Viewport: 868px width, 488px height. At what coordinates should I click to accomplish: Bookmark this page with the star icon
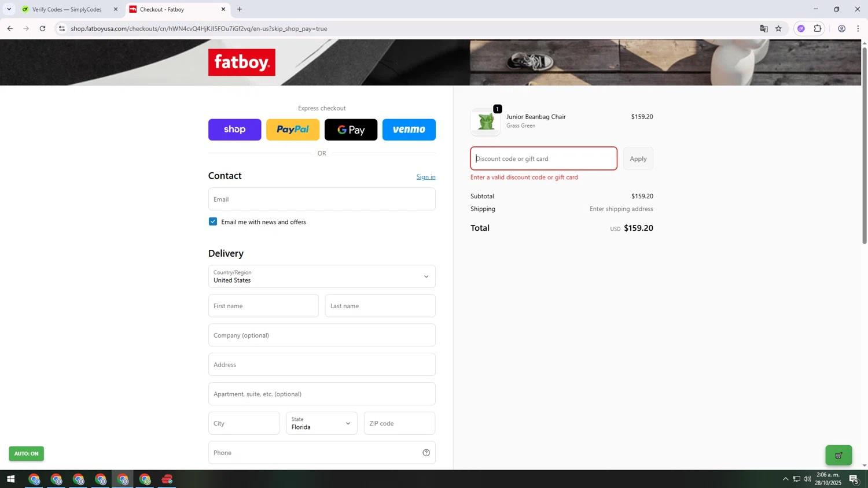click(x=779, y=28)
